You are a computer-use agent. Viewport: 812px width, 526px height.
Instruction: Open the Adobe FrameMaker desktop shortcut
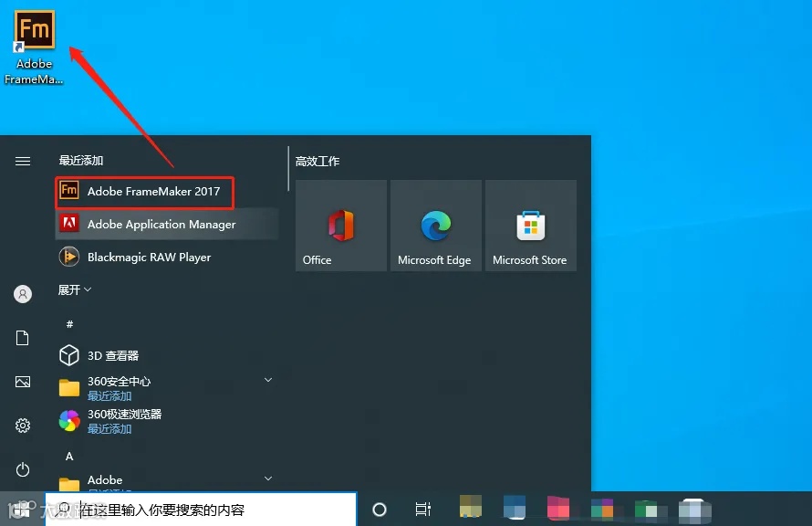tap(34, 47)
